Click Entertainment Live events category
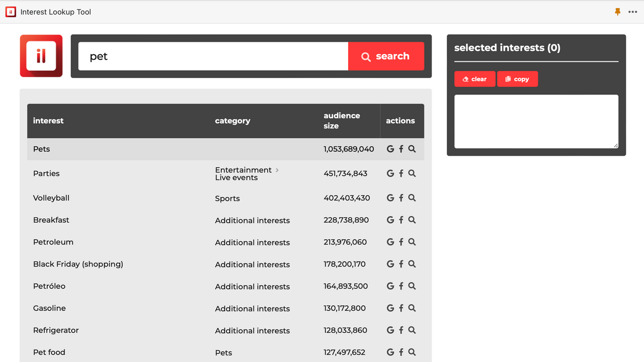The image size is (644, 362). tap(247, 173)
